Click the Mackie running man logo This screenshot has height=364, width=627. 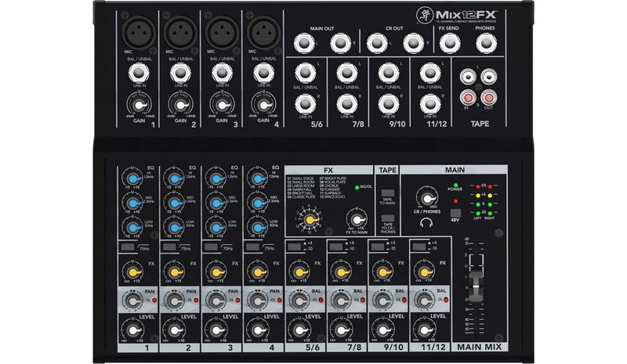tap(425, 16)
